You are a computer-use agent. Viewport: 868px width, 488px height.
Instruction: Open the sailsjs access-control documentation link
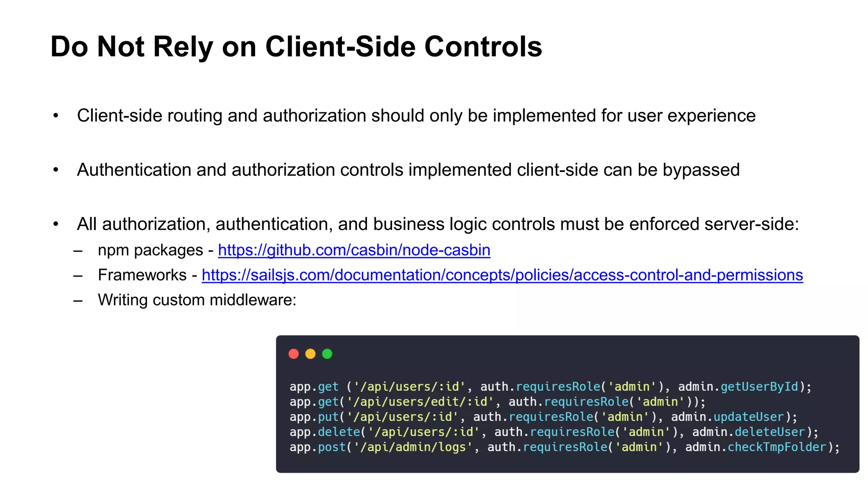pyautogui.click(x=502, y=275)
